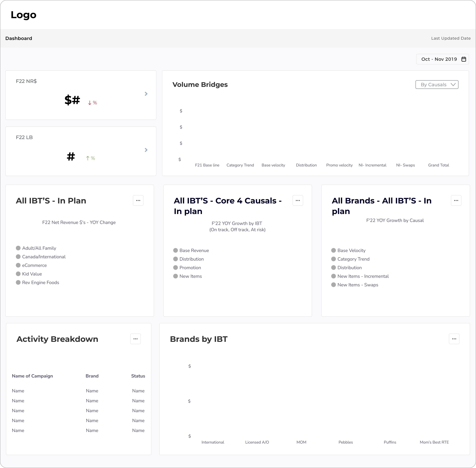Toggle the Base Revenue legend dot
This screenshot has height=468, width=476.
[x=175, y=251]
